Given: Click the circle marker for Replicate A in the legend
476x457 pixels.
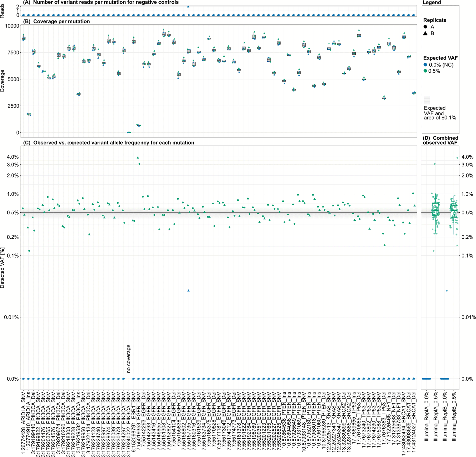Looking at the screenshot, I should [425, 27].
